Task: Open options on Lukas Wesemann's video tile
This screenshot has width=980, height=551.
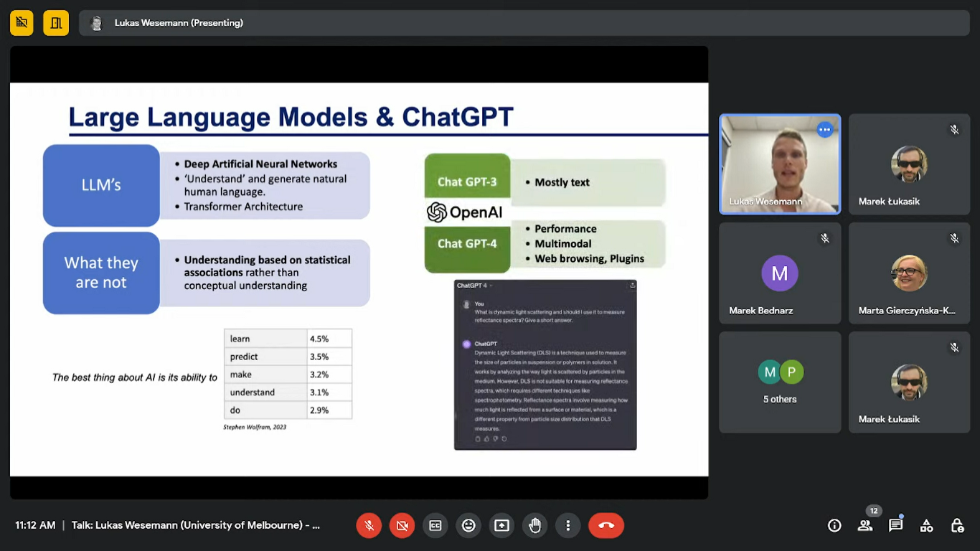Action: pos(824,130)
